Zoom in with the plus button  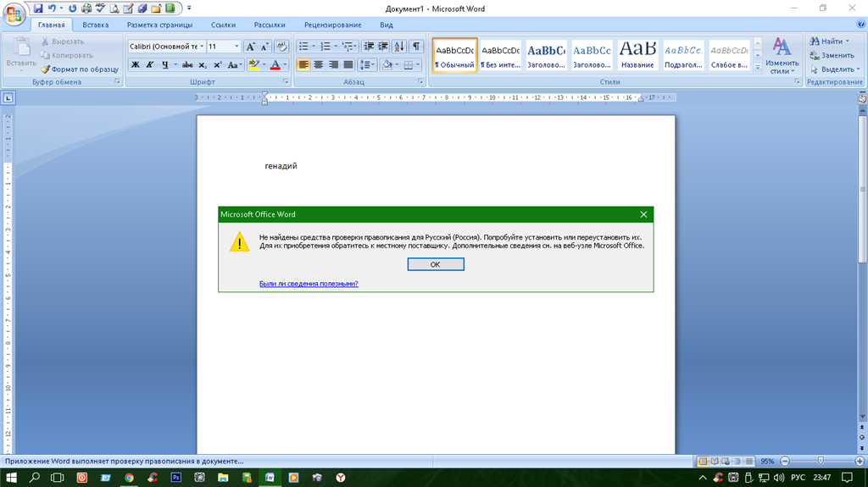click(x=860, y=461)
